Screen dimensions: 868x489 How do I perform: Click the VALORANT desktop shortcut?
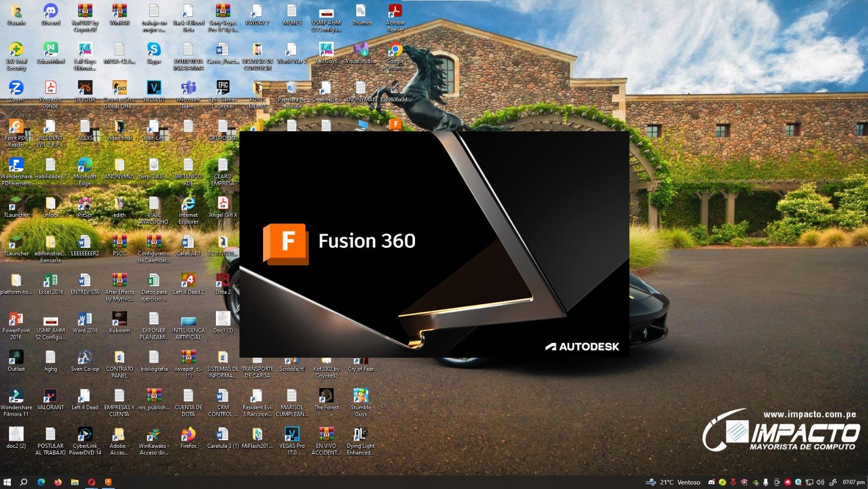point(50,400)
